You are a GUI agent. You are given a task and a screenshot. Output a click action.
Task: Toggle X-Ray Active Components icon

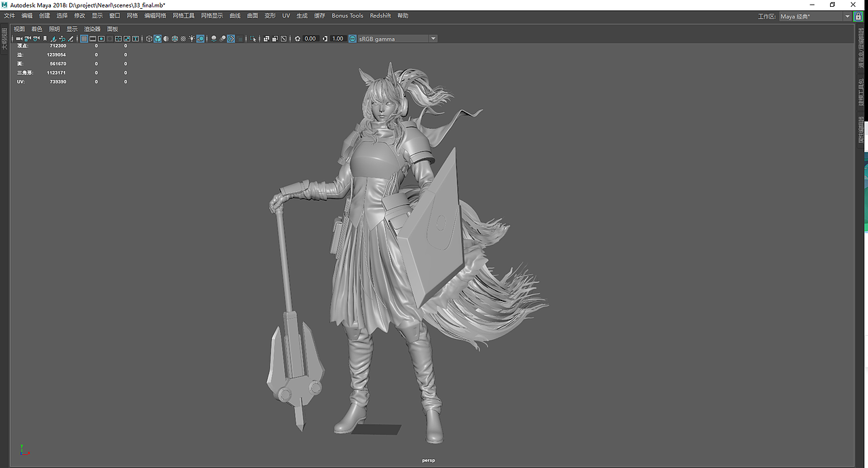(275, 39)
